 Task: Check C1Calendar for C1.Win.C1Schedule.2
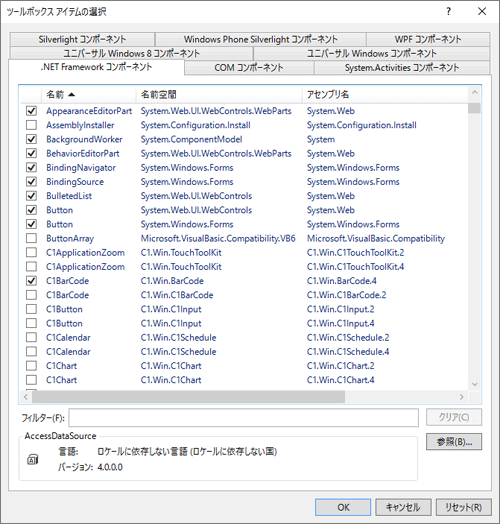[31, 337]
